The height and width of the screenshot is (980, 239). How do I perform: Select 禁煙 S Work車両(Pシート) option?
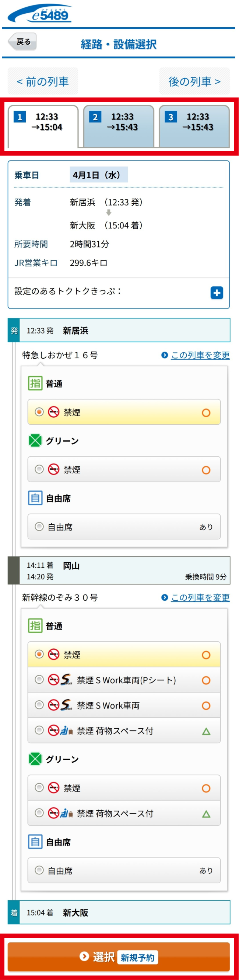(x=39, y=679)
